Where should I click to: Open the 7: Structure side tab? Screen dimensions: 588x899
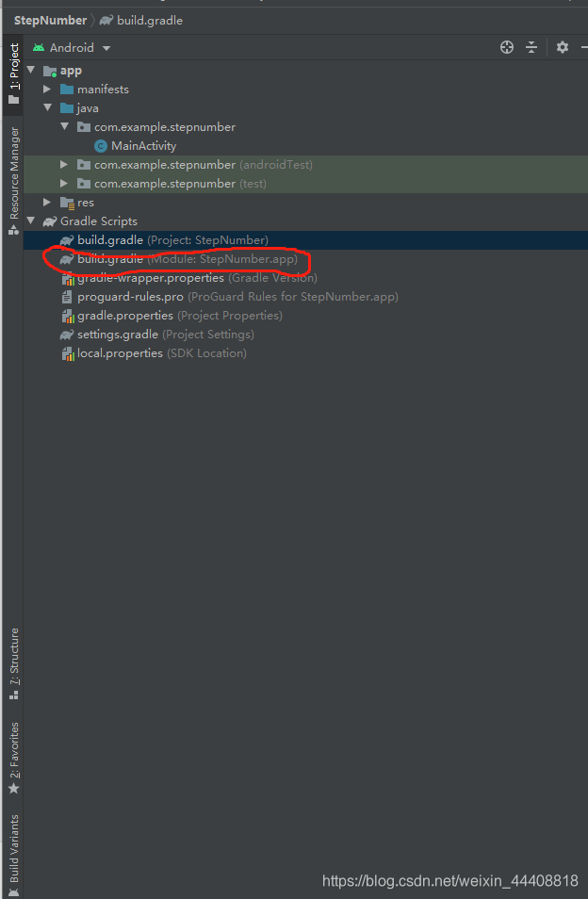pyautogui.click(x=14, y=664)
